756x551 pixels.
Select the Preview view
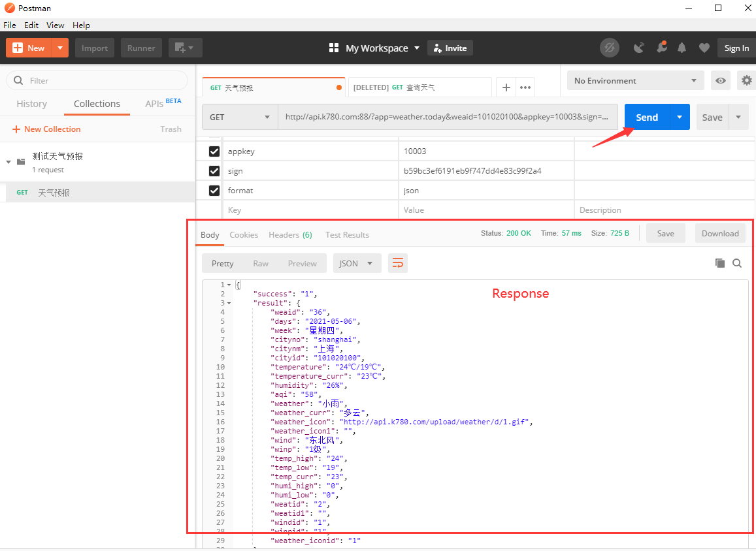point(303,264)
